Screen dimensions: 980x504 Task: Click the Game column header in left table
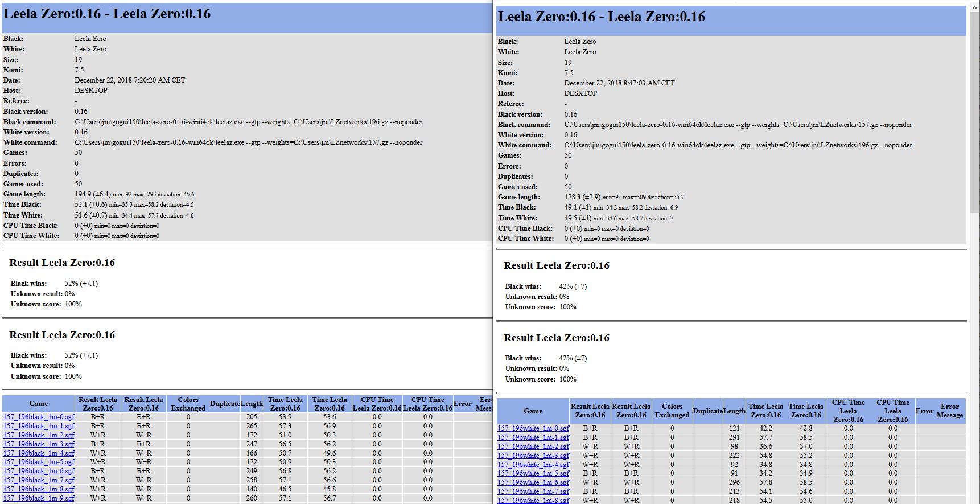[39, 404]
